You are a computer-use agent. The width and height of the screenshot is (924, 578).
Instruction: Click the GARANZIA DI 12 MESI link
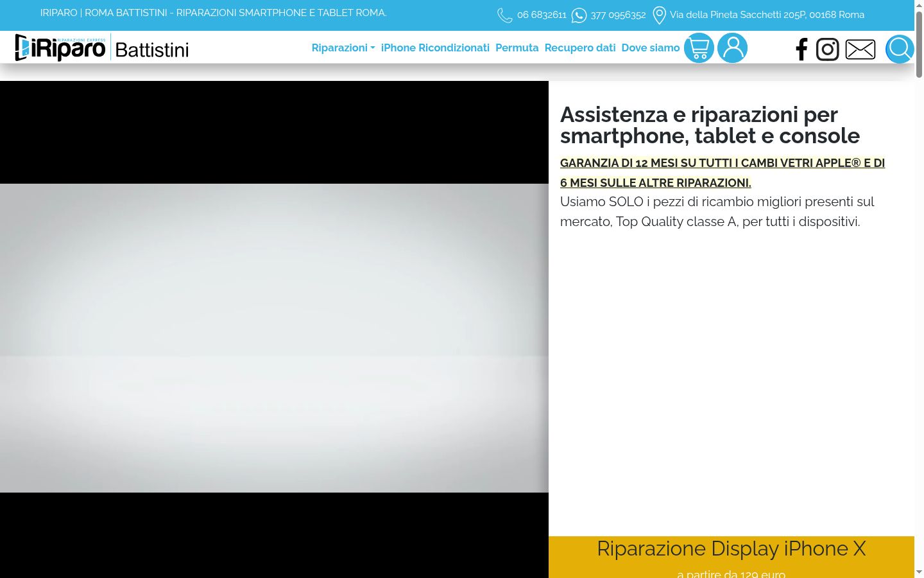(723, 173)
